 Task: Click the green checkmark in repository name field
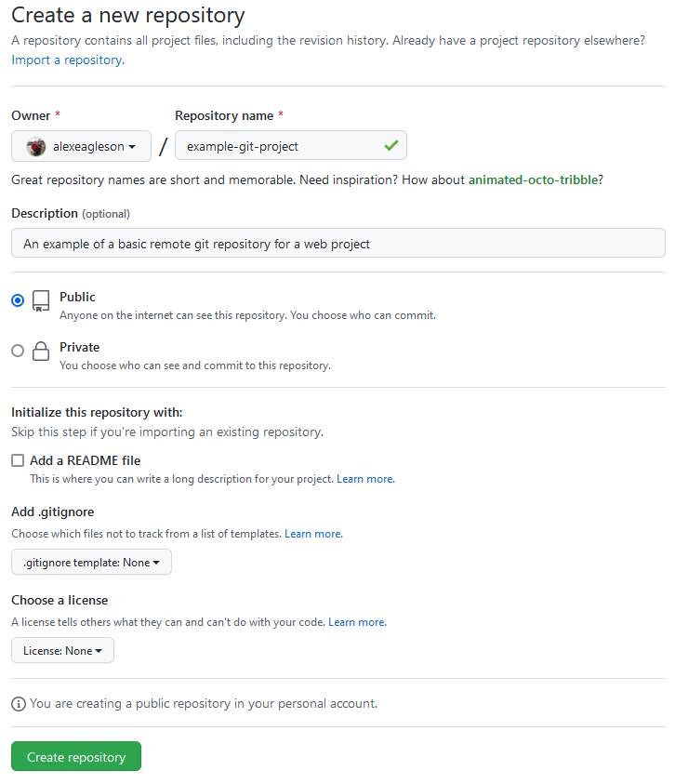(x=391, y=145)
